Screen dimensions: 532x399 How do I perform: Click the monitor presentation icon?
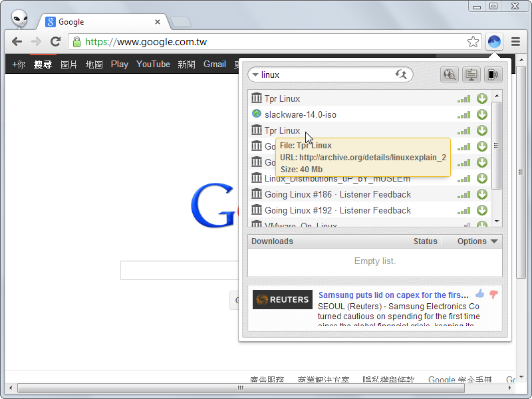point(471,74)
